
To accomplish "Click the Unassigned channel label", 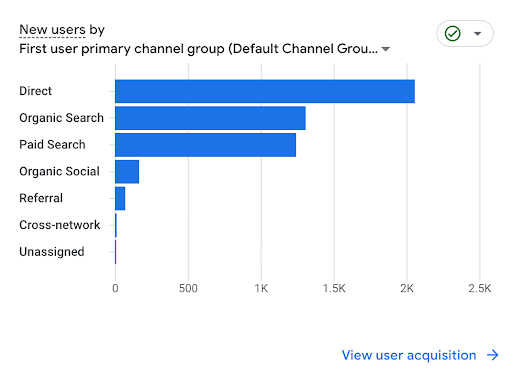I will (52, 252).
